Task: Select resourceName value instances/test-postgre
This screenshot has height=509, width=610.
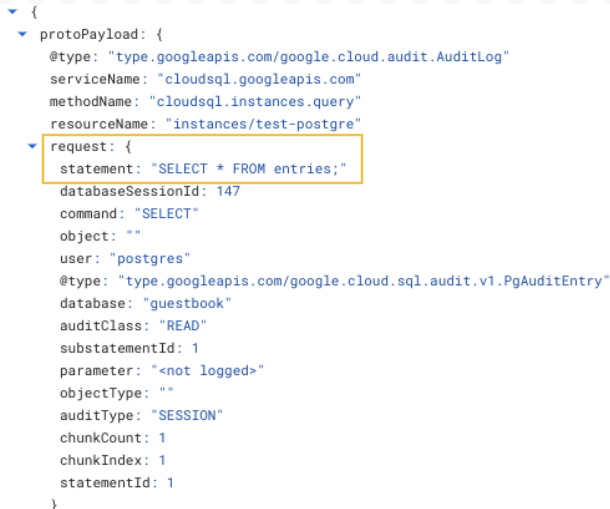Action: 263,124
